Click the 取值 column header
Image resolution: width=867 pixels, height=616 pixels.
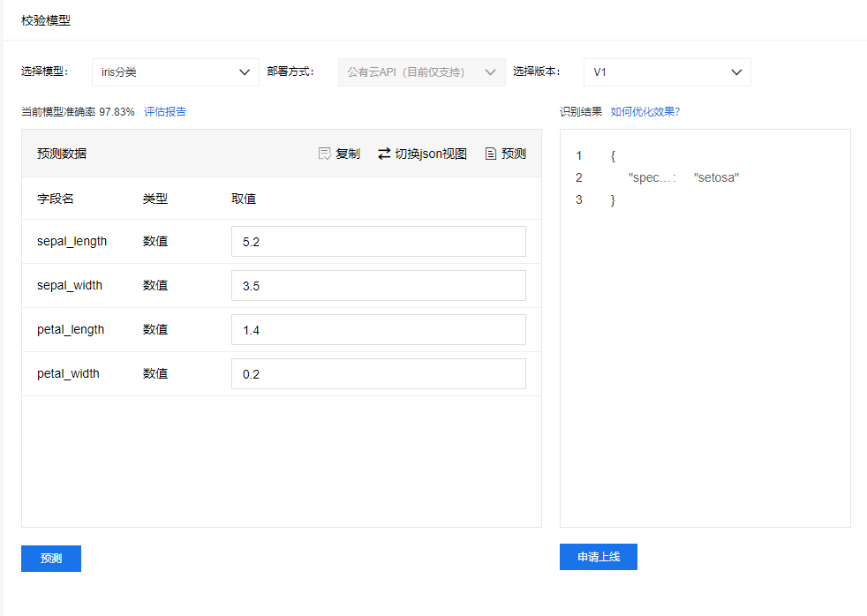244,199
